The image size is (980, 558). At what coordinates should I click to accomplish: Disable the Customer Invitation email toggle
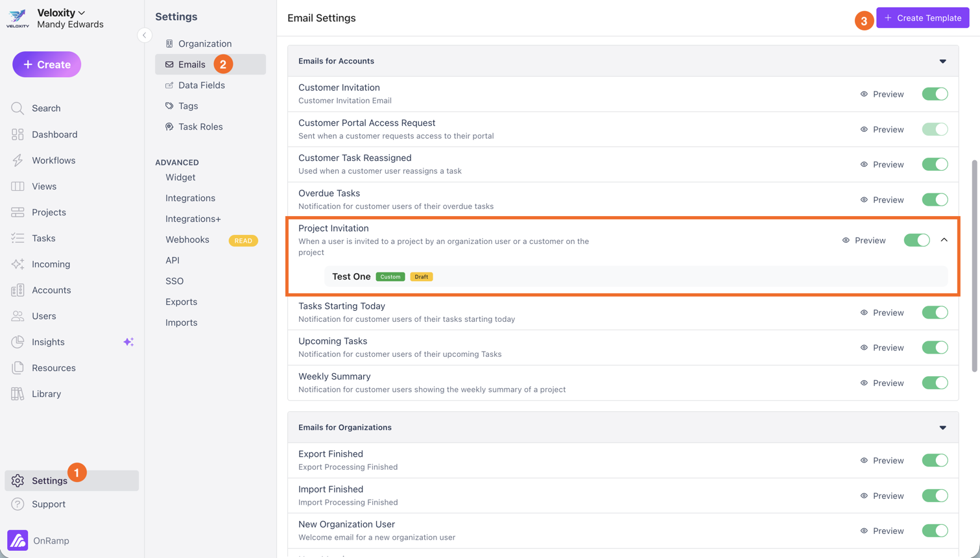[935, 94]
